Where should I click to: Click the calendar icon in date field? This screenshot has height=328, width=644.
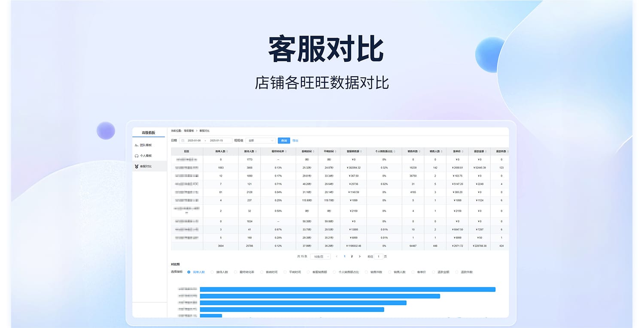point(182,141)
